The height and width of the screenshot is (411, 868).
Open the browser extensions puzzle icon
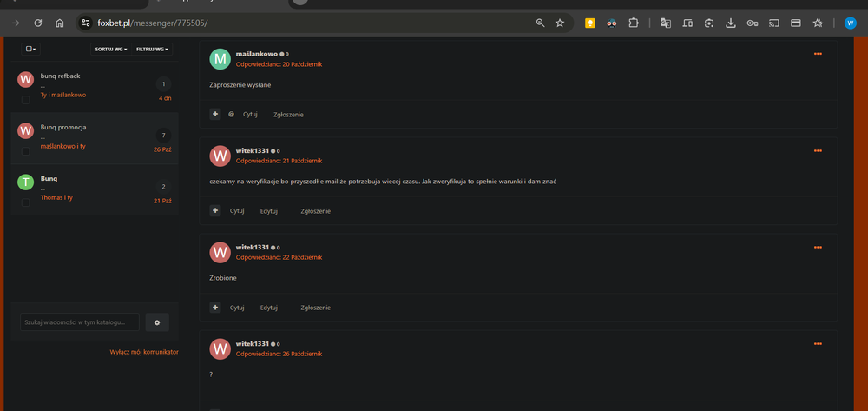[x=634, y=23]
